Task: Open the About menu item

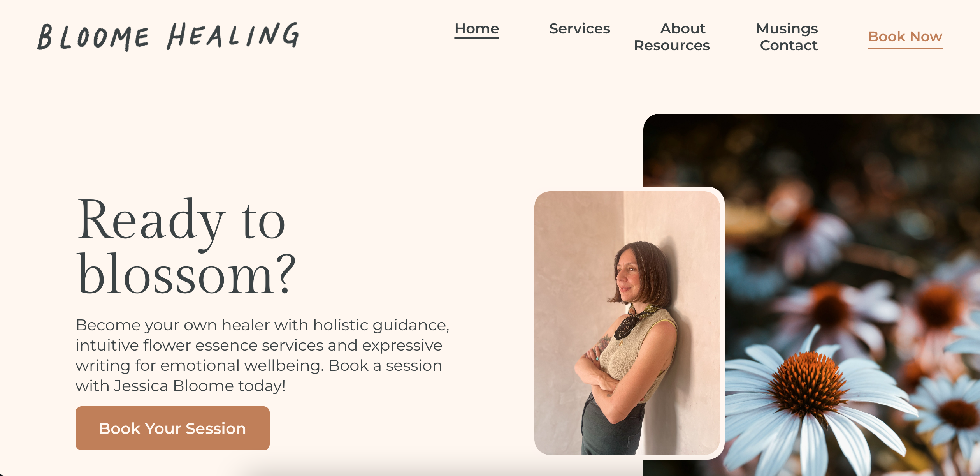Action: [x=683, y=29]
